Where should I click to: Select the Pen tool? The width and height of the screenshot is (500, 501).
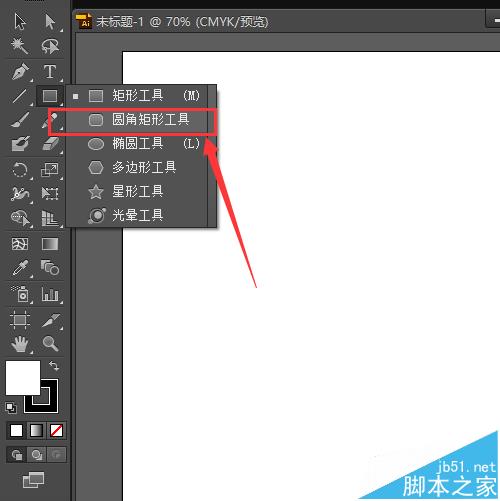click(x=20, y=71)
